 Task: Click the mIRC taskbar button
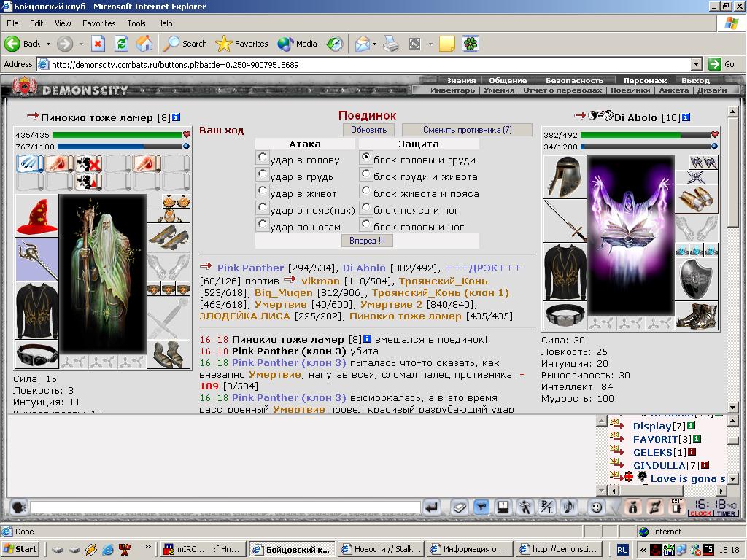click(204, 549)
